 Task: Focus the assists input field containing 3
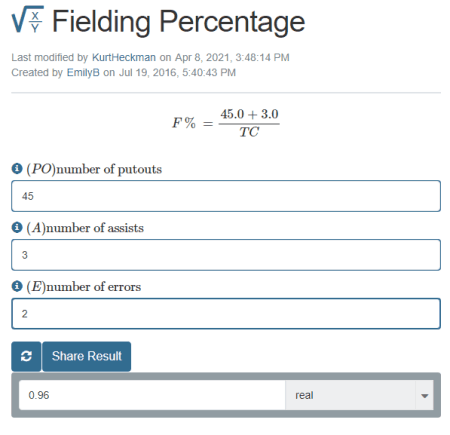tap(226, 255)
